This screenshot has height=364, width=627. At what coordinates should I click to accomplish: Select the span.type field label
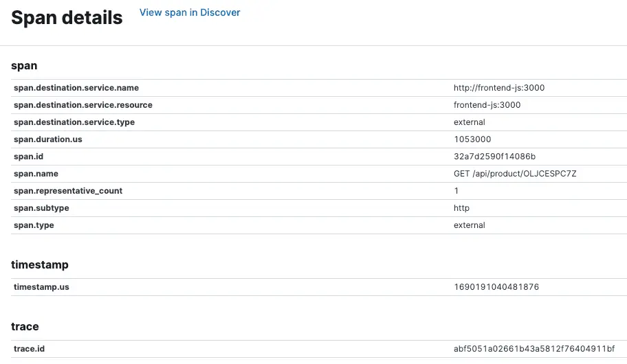tap(34, 225)
